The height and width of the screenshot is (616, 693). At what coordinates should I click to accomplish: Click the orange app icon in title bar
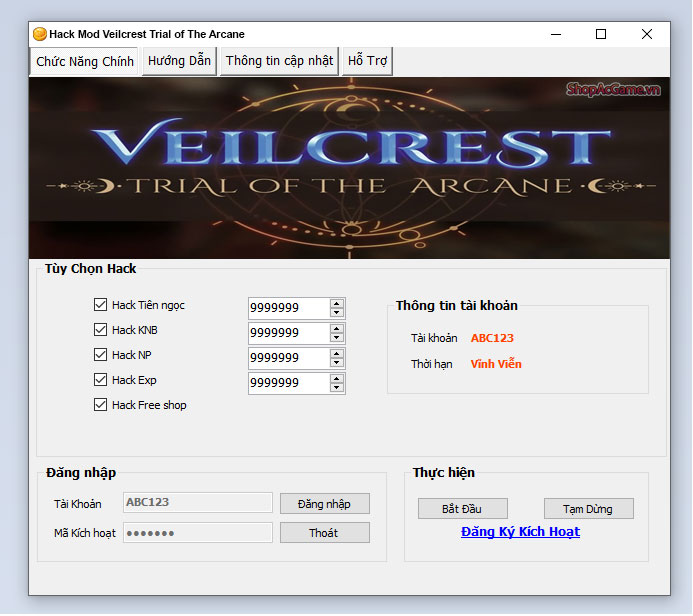click(x=40, y=34)
